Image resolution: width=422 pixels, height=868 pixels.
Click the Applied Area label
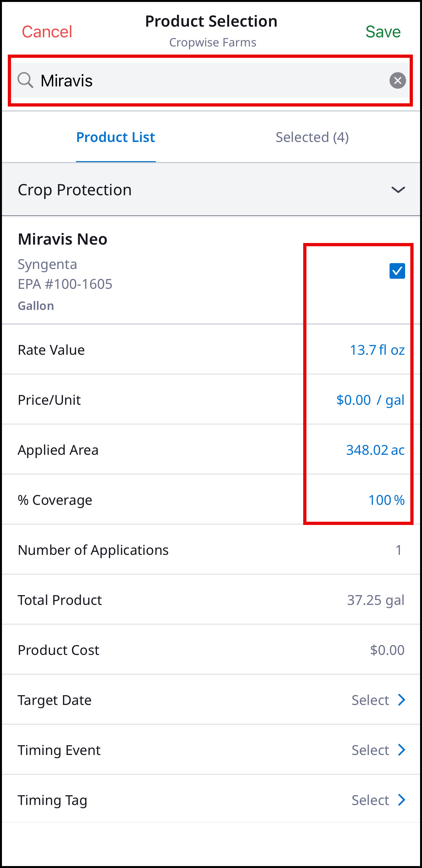(58, 450)
